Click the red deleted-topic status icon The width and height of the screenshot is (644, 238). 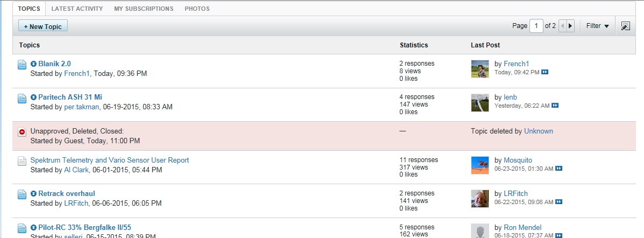(x=22, y=132)
